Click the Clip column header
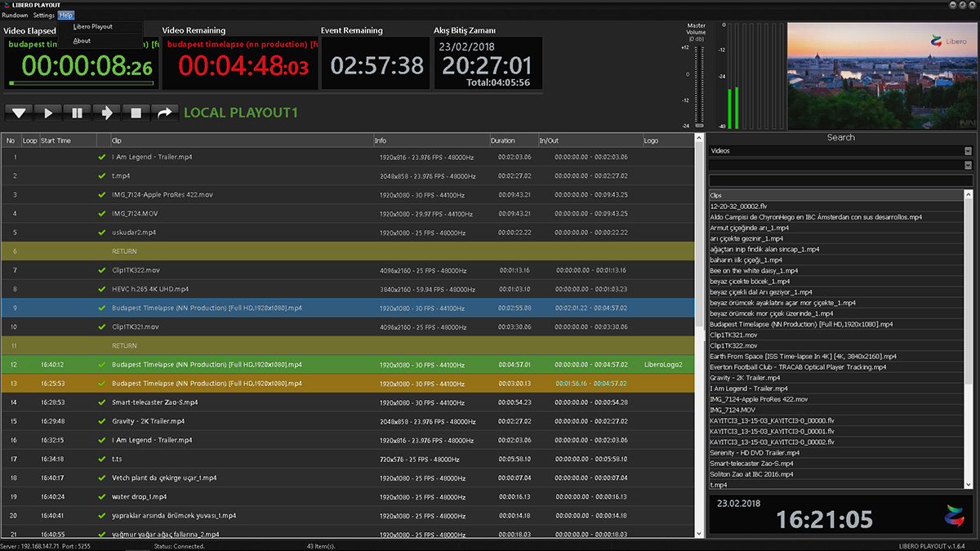Screen dimensions: 980x551 241,140
